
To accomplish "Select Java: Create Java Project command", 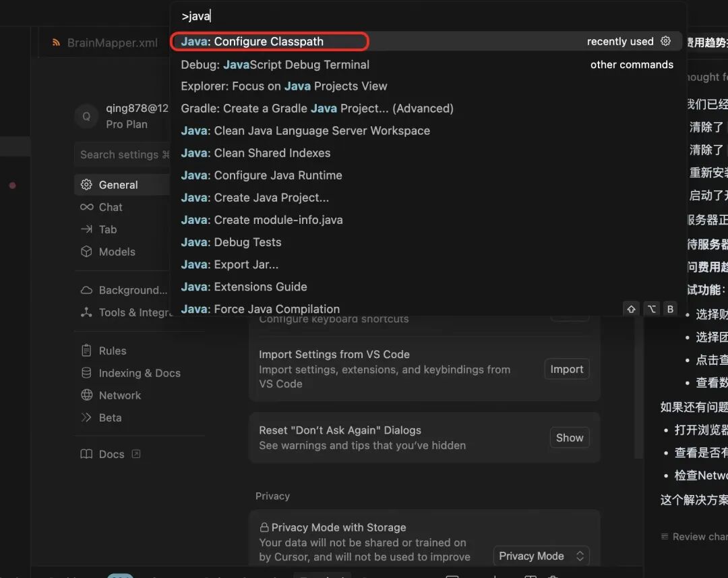I will [426, 198].
